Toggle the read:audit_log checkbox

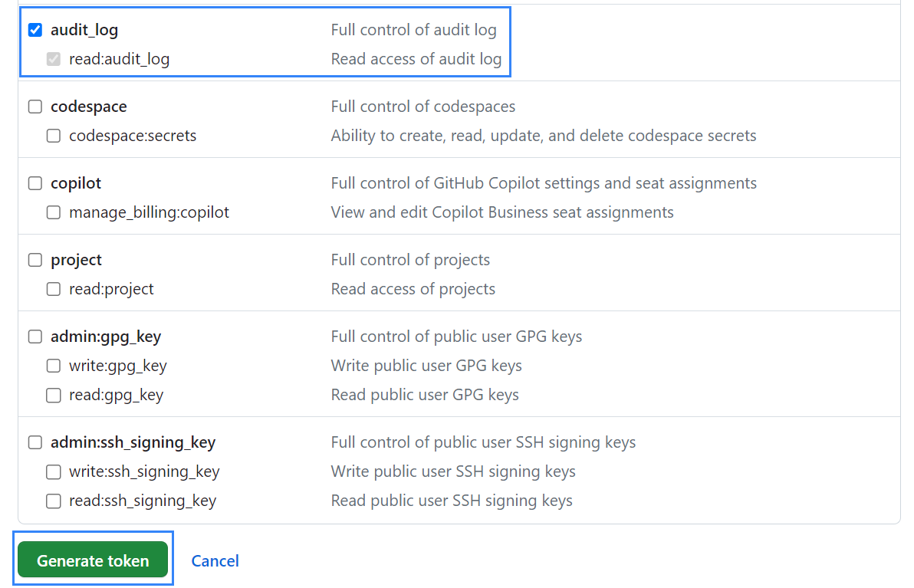coord(54,59)
